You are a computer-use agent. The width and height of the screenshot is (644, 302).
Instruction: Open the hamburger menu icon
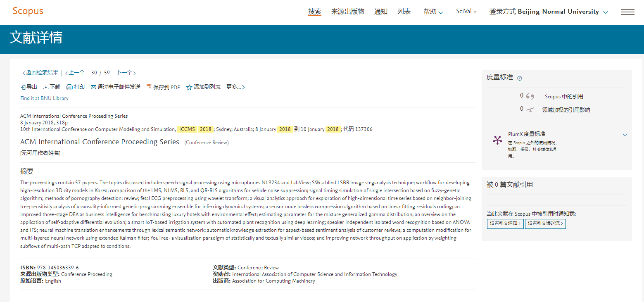pos(628,12)
